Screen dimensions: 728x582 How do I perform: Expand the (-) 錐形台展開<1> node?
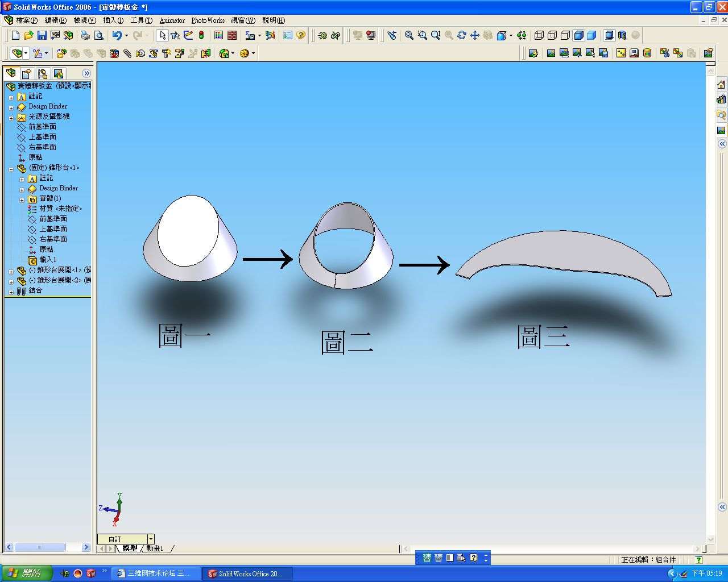[x=11, y=271]
